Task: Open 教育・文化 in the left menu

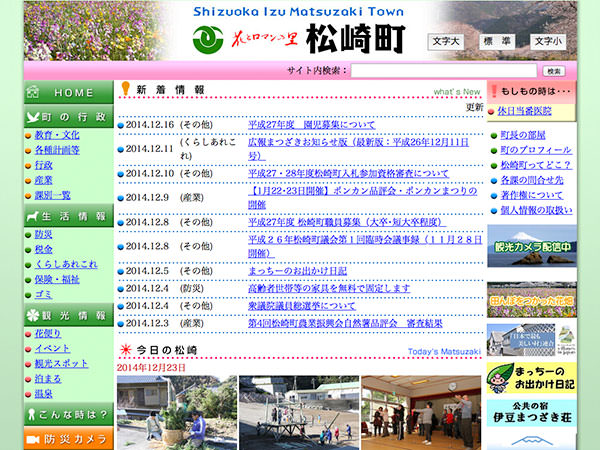Action: (57, 135)
